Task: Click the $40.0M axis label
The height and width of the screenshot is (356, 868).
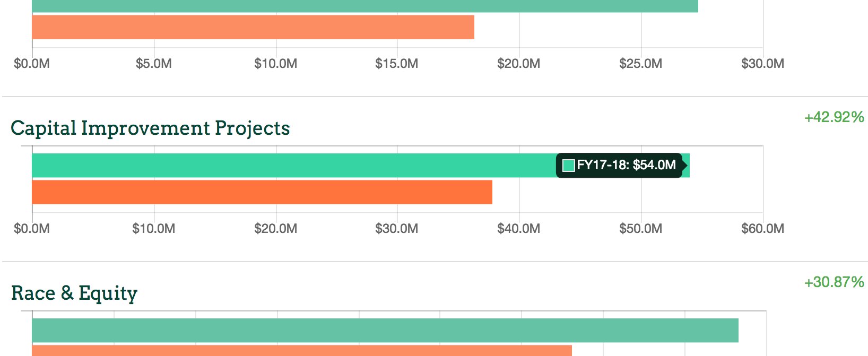Action: [x=518, y=229]
